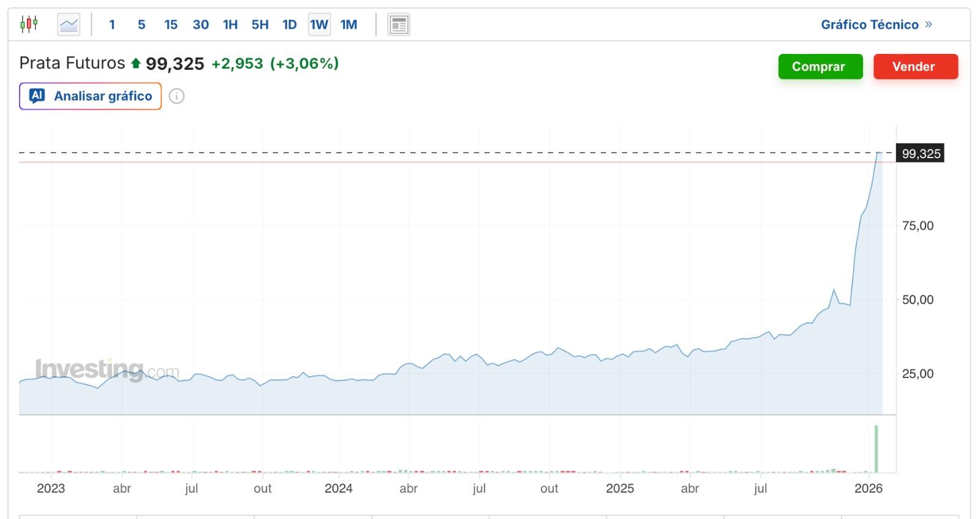Click the Investing.com watermark logo
980x519 pixels.
tap(107, 370)
